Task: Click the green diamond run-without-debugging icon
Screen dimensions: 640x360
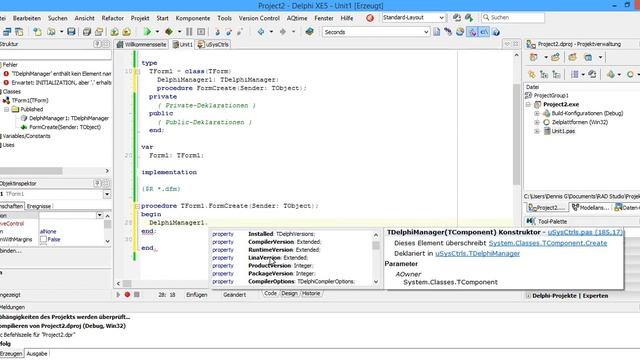Action: tap(169, 32)
